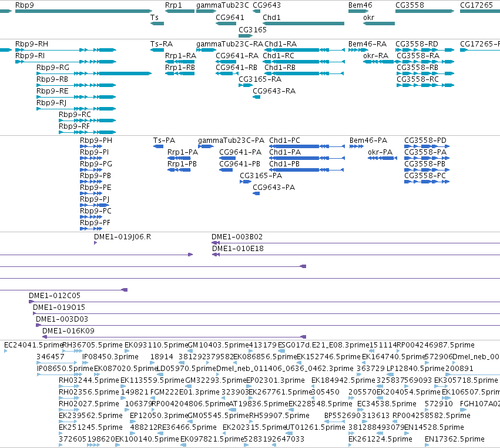Click BAC clone DME1-010E18
This screenshot has height=448, width=500.
pyautogui.click(x=356, y=255)
